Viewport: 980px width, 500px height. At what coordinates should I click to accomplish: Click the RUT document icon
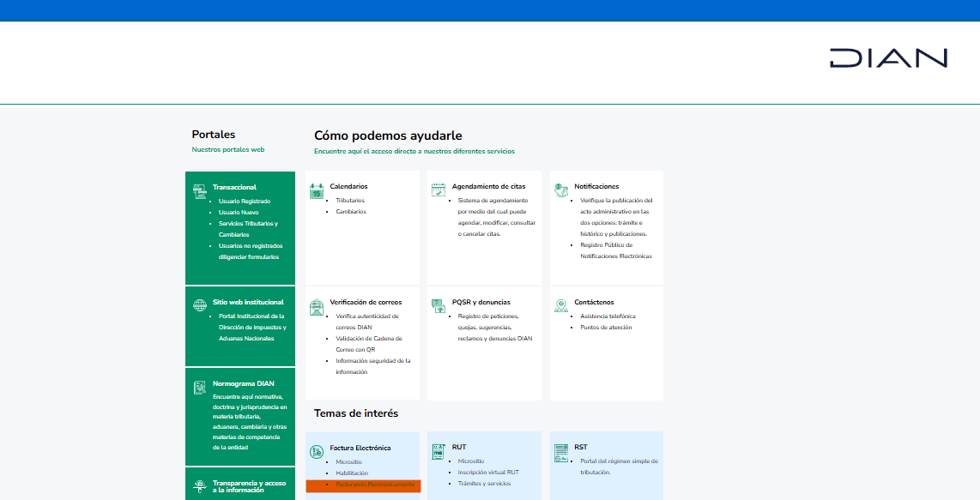pos(439,451)
